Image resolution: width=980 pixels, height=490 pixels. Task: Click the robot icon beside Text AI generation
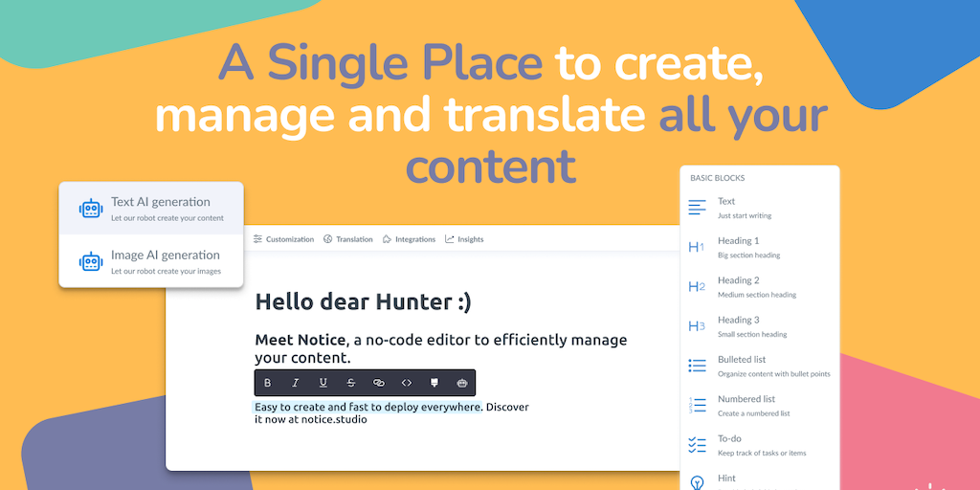point(91,208)
